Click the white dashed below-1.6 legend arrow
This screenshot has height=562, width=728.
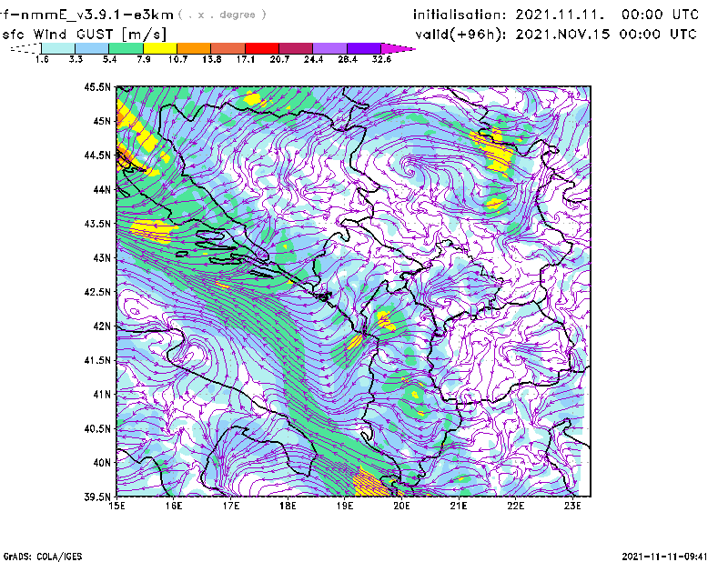pyautogui.click(x=25, y=48)
